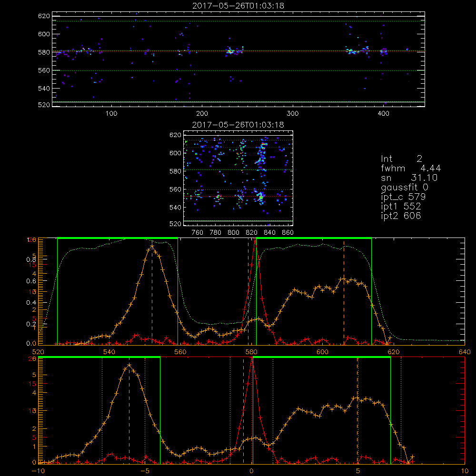
Task: Select the 'ipt2 606' readout line
Action: pos(401,216)
